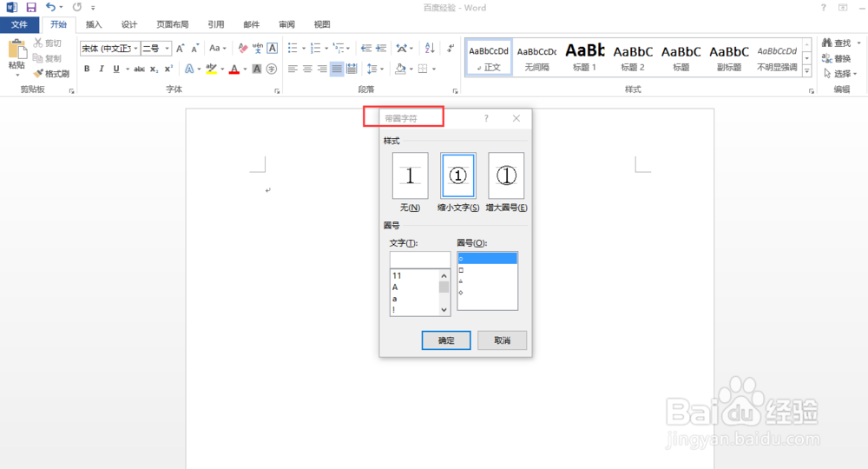
Task: Open the borders dropdown arrow
Action: 434,69
